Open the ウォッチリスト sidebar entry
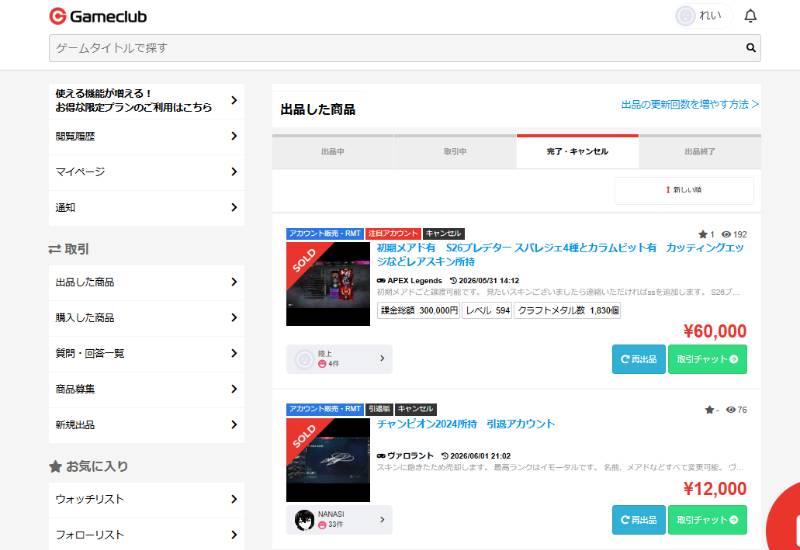The width and height of the screenshot is (800, 550). tap(146, 499)
